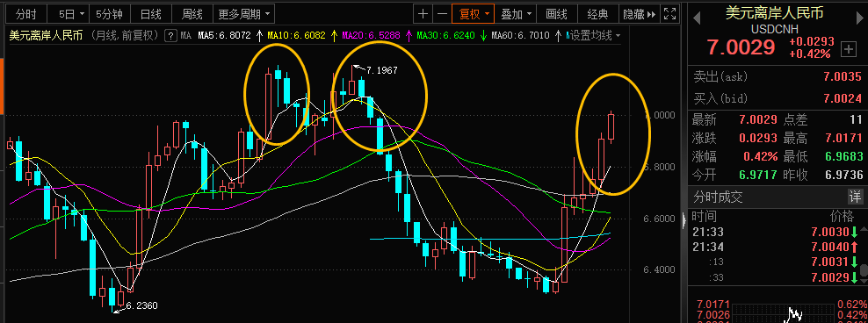Click the 时间 column header
Screen dimensions: 868x323
[705, 216]
